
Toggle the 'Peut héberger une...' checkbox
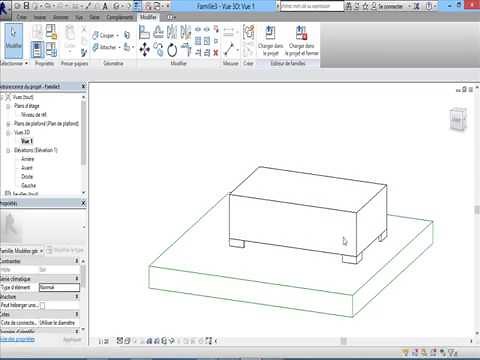click(42, 305)
